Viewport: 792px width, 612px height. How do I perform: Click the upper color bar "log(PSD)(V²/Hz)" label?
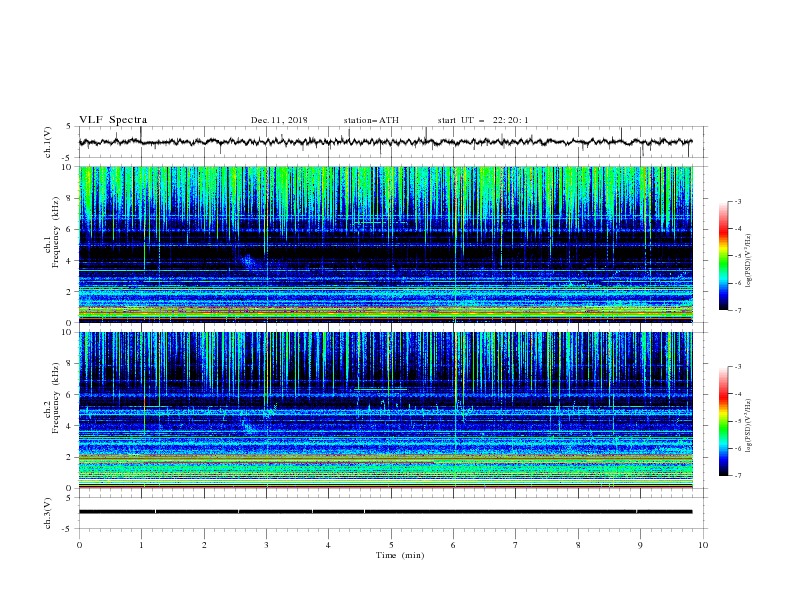pyautogui.click(x=749, y=261)
